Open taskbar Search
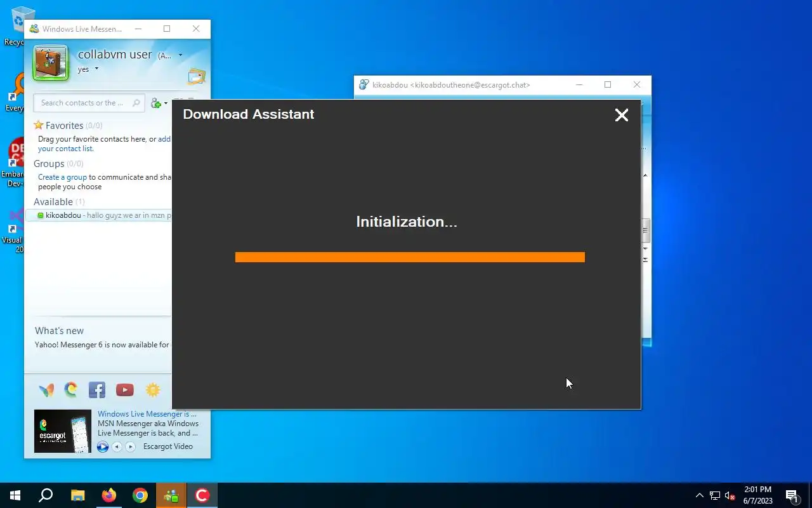This screenshot has height=508, width=812. 46,495
